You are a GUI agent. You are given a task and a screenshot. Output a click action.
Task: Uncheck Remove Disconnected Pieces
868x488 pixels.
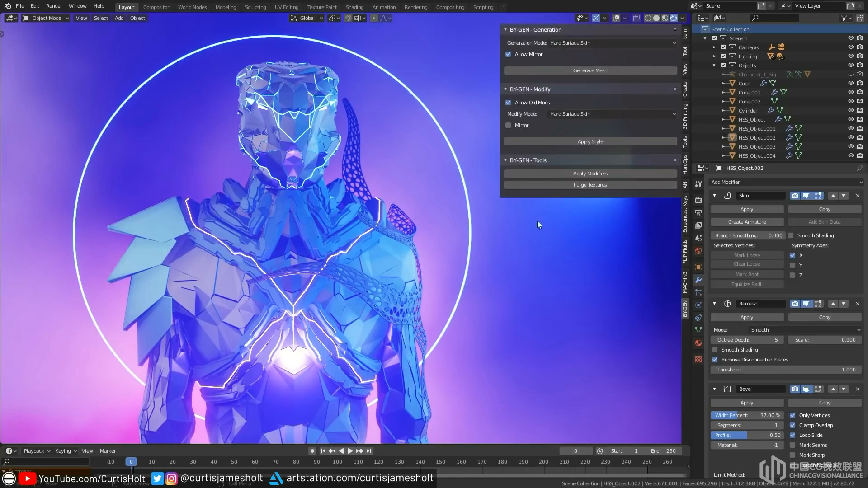(x=715, y=360)
